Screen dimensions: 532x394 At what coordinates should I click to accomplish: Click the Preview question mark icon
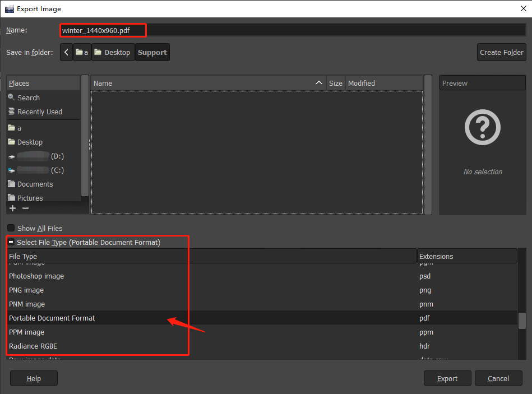pos(483,127)
